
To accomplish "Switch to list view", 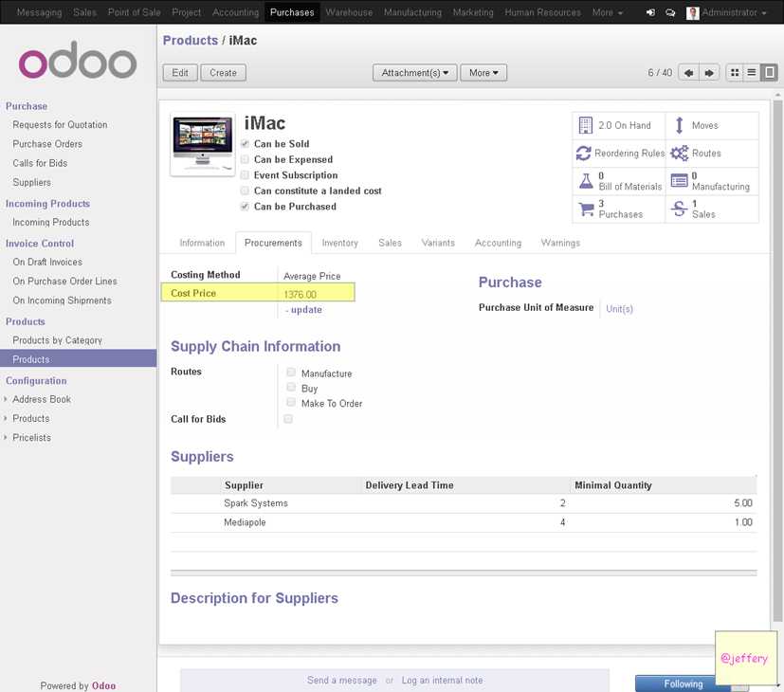I will [x=752, y=73].
